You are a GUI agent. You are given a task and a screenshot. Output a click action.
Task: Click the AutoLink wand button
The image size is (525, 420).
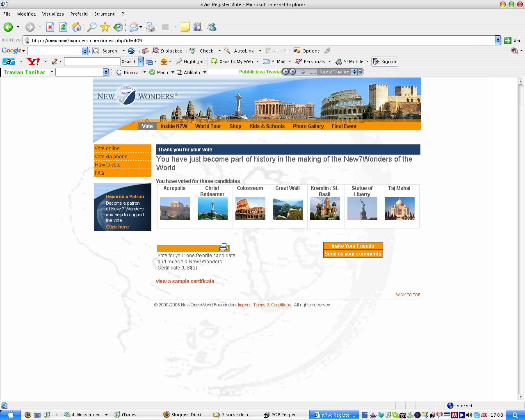(239, 51)
